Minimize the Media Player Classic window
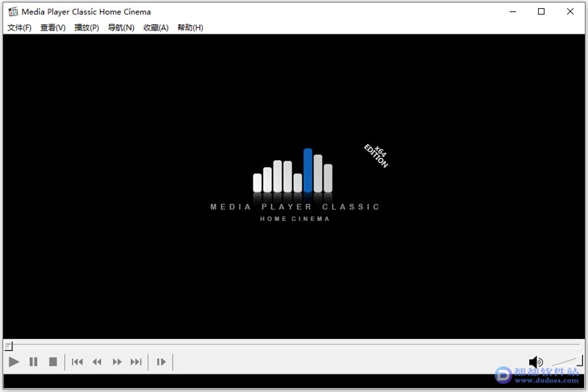Viewport: 588px width, 392px height. coord(512,12)
